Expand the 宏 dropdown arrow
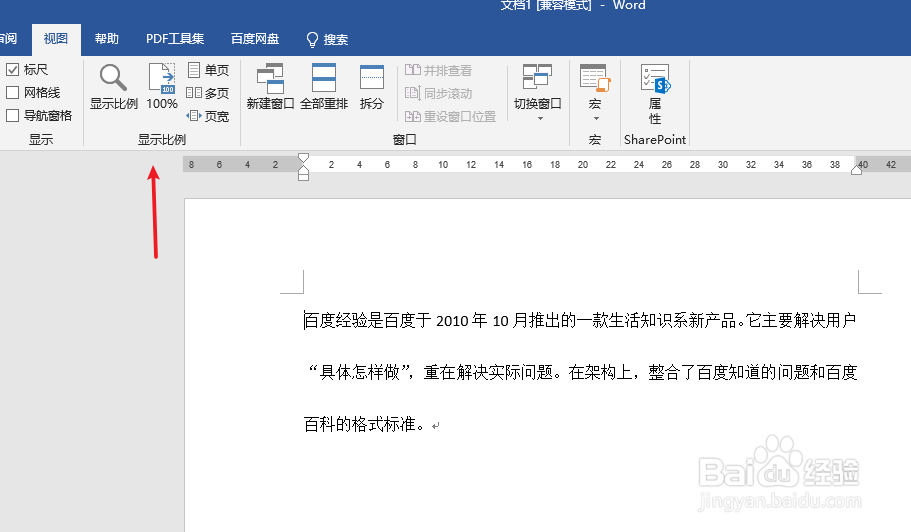Viewport: 911px width, 532px height. click(596, 118)
